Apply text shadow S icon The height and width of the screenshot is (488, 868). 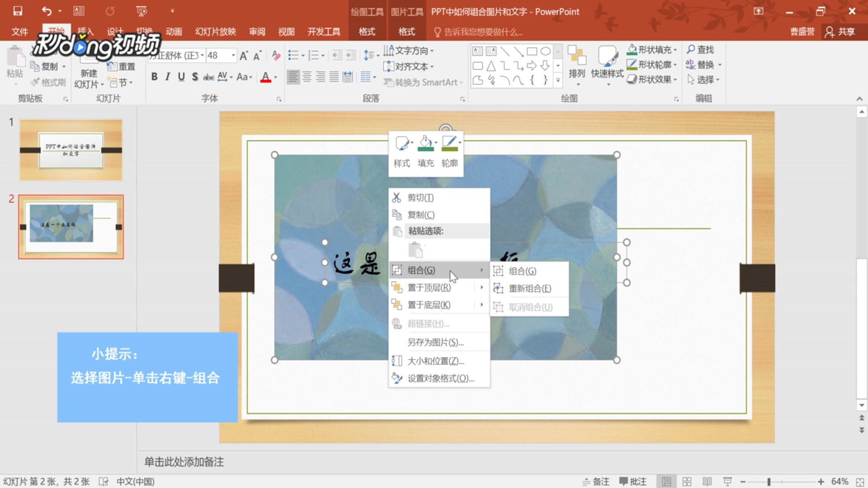point(195,77)
